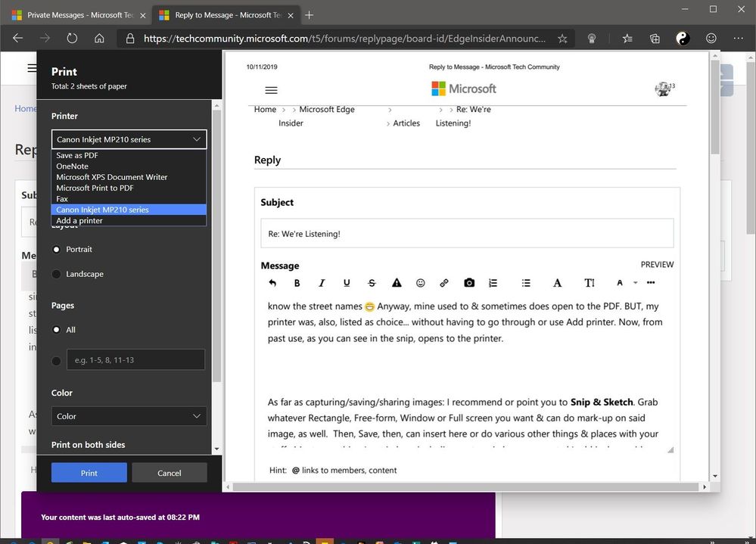Click the site padlock security icon
Image resolution: width=756 pixels, height=544 pixels.
click(130, 39)
